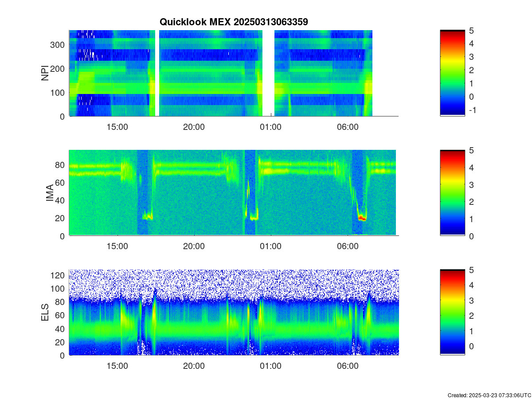532x399 pixels.
Task: Click the ELS panel colorbar
Action: (453, 312)
